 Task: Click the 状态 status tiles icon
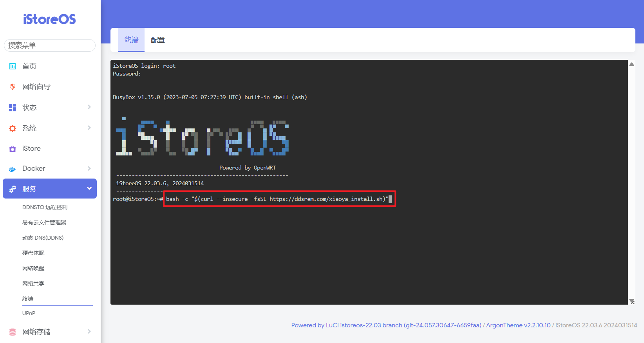(x=13, y=108)
